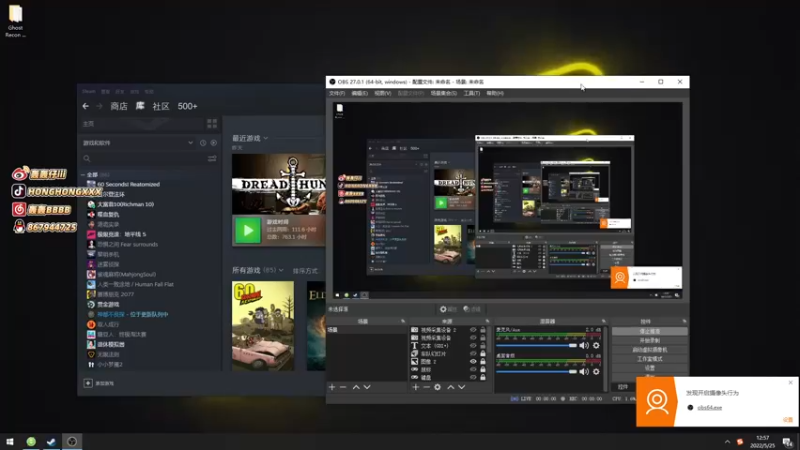
Task: Click Steam ready-to-play filter icon
Action: pos(214,143)
